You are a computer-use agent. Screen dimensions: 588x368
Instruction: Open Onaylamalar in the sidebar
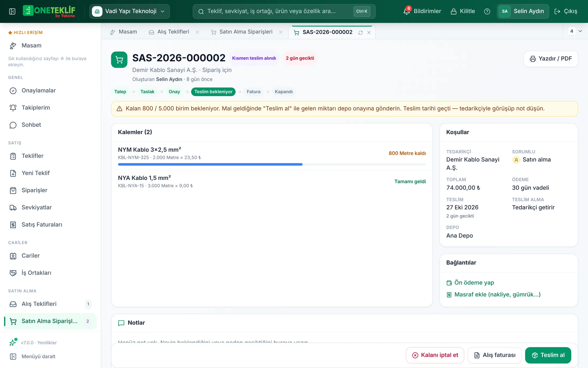[50, 90]
